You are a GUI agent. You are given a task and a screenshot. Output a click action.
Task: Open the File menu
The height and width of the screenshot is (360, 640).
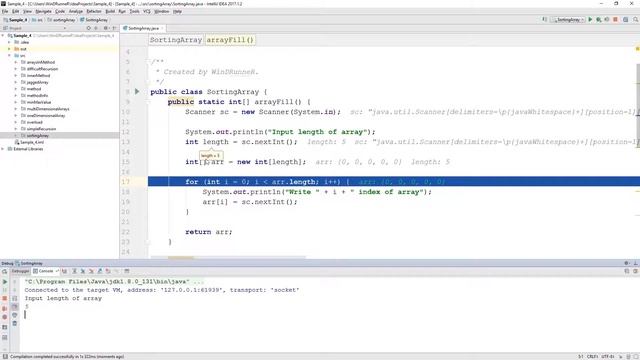coord(5,11)
